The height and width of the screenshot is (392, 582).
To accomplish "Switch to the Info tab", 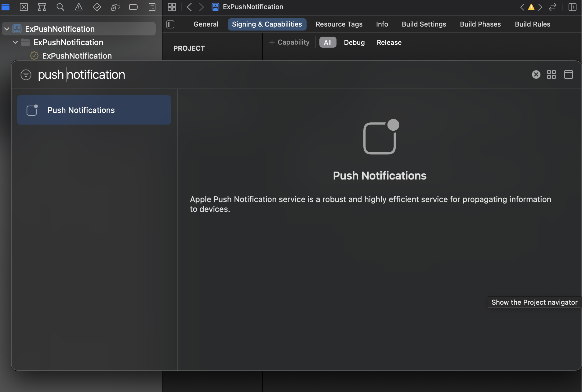I will click(x=382, y=24).
